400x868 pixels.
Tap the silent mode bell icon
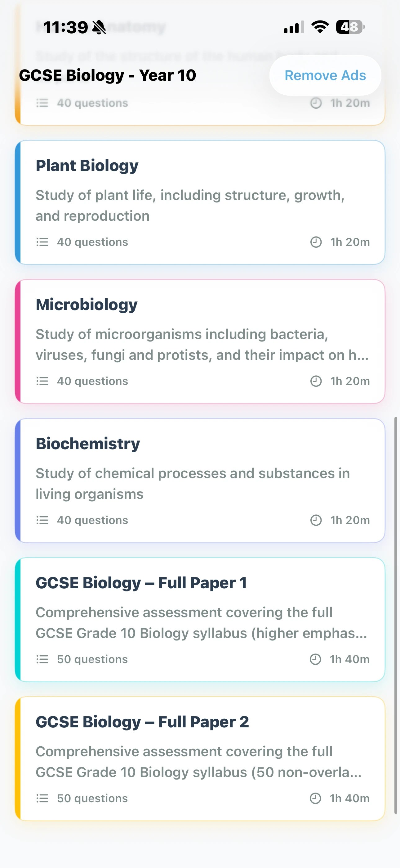pyautogui.click(x=99, y=27)
